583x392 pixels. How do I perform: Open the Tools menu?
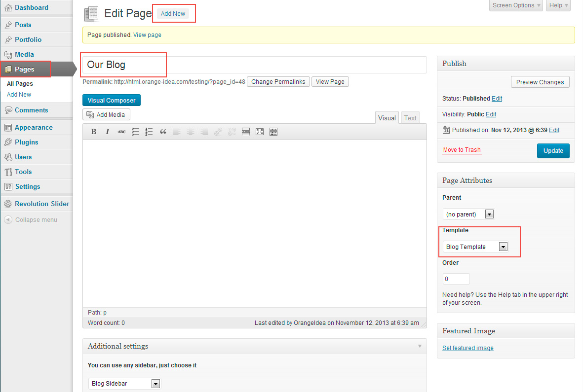coord(37,172)
